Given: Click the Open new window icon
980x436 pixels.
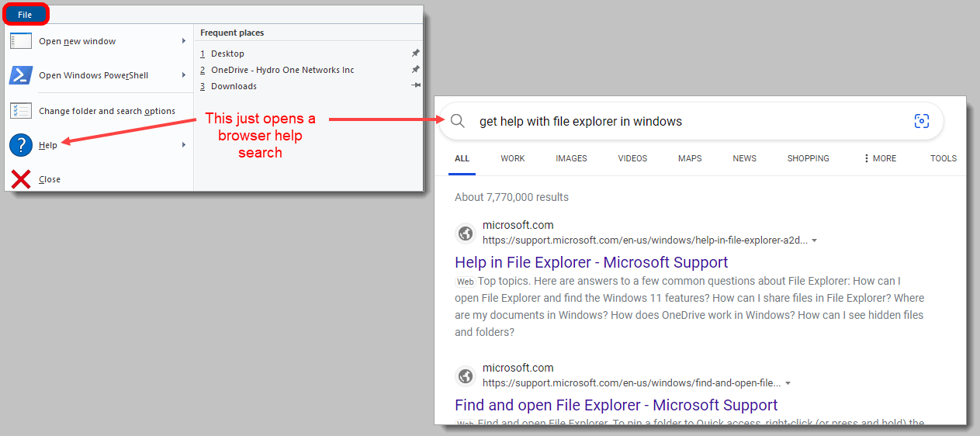Looking at the screenshot, I should (21, 41).
